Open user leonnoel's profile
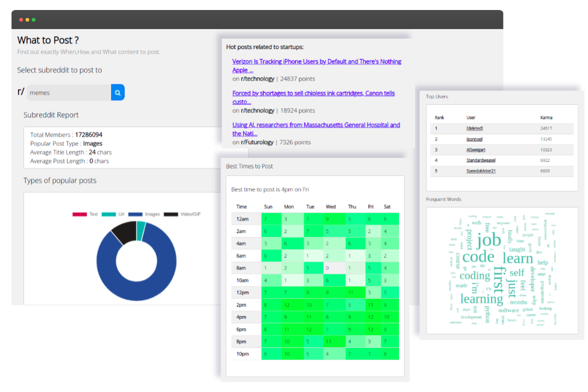This screenshot has height=392, width=588. [474, 139]
